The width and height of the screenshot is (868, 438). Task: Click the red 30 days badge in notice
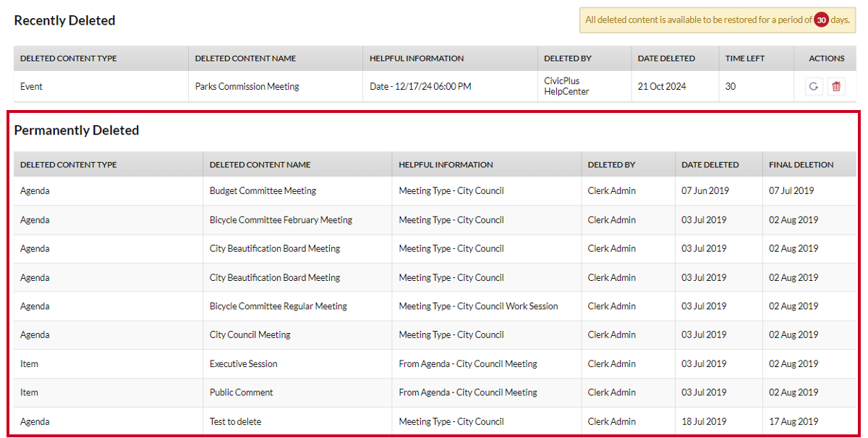point(821,20)
